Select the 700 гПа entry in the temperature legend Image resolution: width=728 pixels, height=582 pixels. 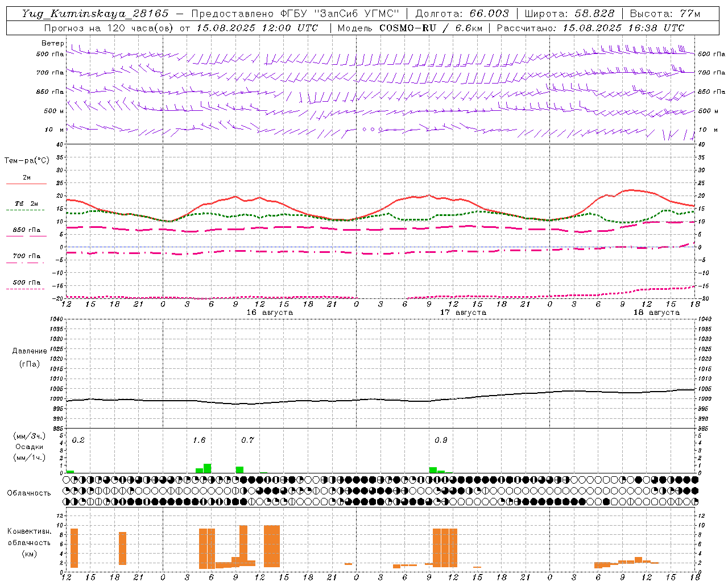27,256
